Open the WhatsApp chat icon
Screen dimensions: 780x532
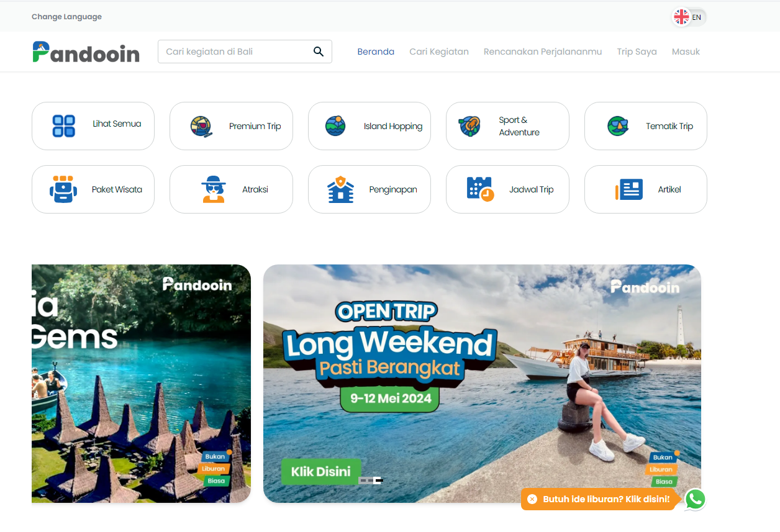click(695, 499)
